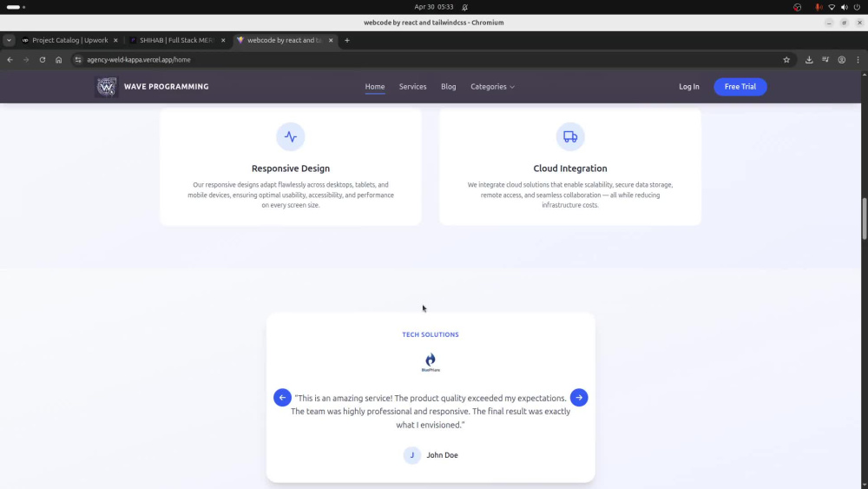
Task: Click the browser home icon
Action: pos(59,60)
